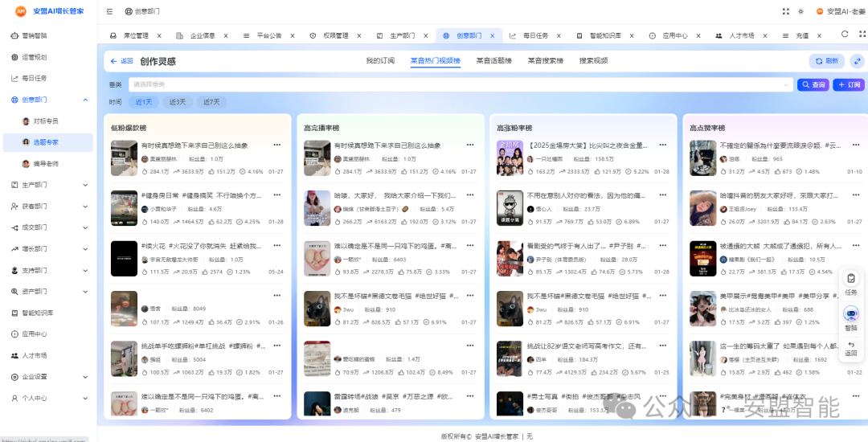
Task: Select 对标专员 submenu item
Action: pyautogui.click(x=45, y=121)
